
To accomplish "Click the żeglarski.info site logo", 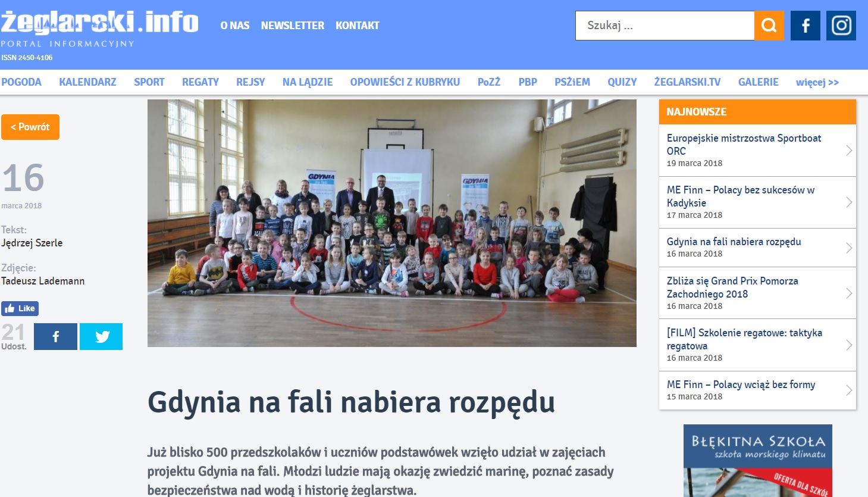I will coord(99,24).
